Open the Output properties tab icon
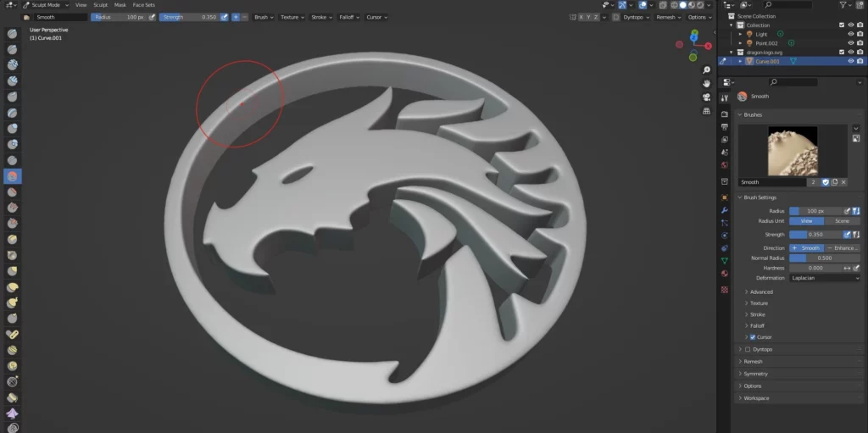Screen dimensions: 868x433 pyautogui.click(x=725, y=127)
